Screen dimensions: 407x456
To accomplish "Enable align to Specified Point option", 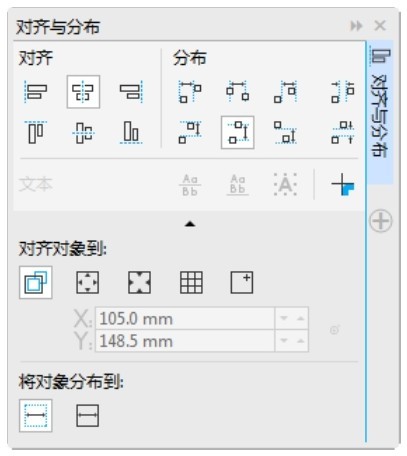I will click(x=242, y=282).
